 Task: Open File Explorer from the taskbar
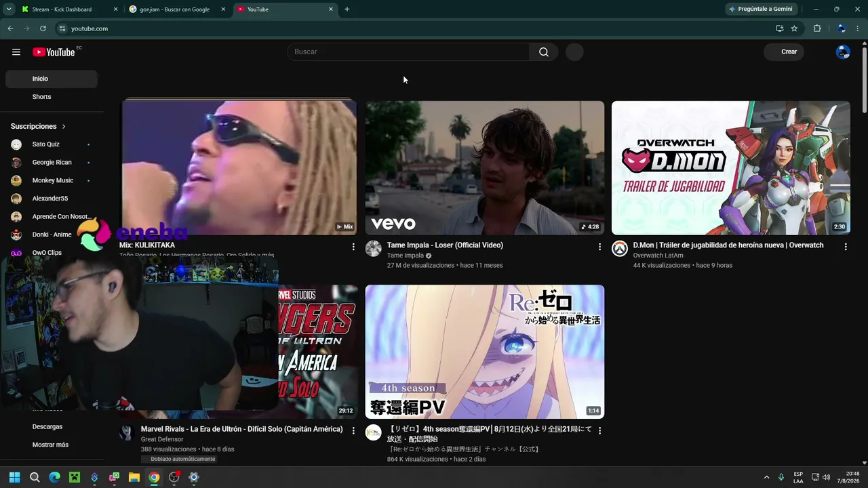click(134, 477)
